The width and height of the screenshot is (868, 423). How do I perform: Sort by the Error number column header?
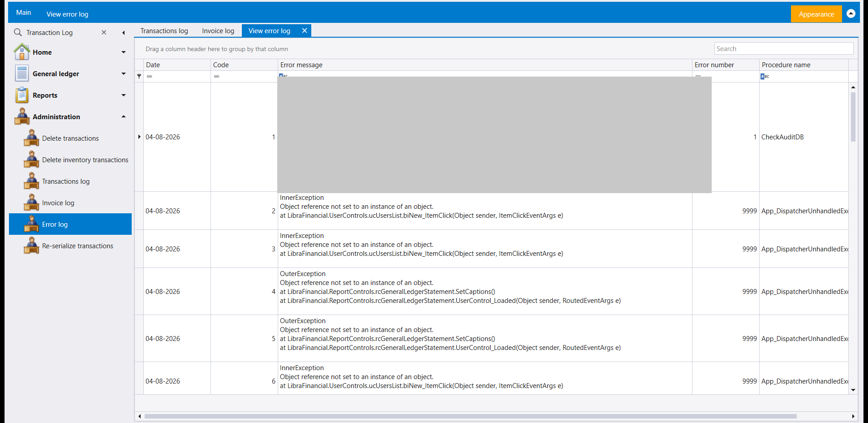[x=726, y=65]
